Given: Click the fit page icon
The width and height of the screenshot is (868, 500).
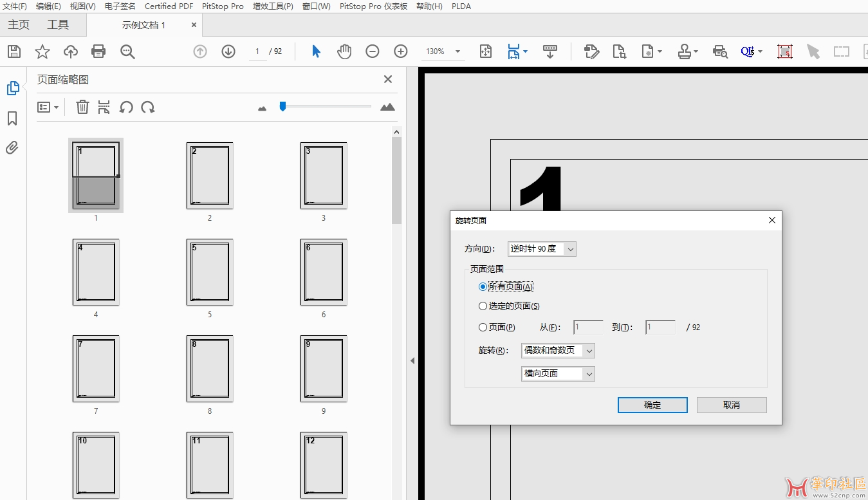Looking at the screenshot, I should pyautogui.click(x=486, y=51).
